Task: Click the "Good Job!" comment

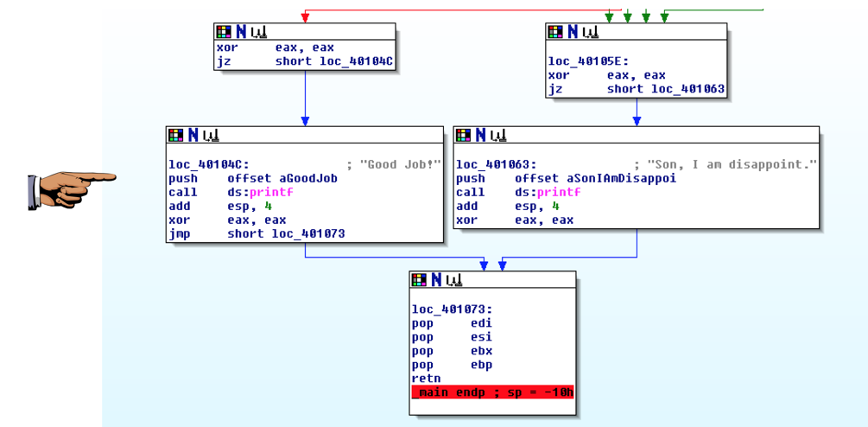Action: click(394, 164)
